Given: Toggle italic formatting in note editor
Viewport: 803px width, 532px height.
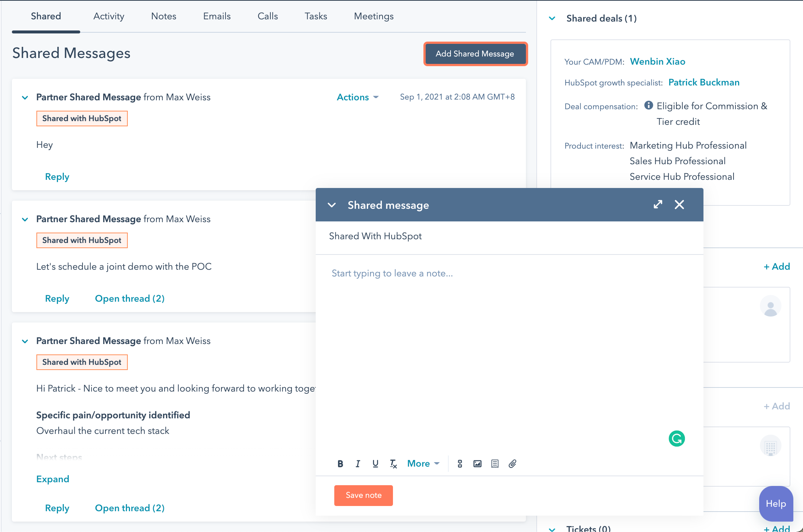Looking at the screenshot, I should [x=358, y=464].
